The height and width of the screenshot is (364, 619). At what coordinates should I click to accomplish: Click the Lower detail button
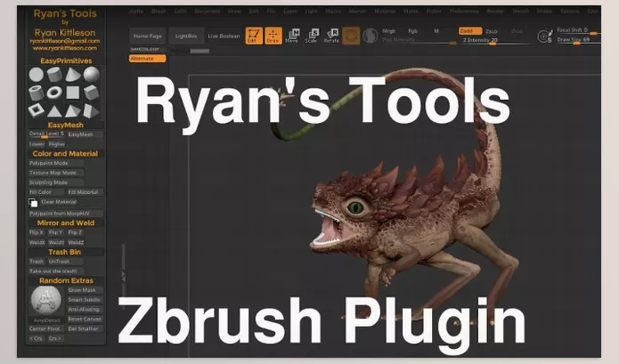point(37,144)
